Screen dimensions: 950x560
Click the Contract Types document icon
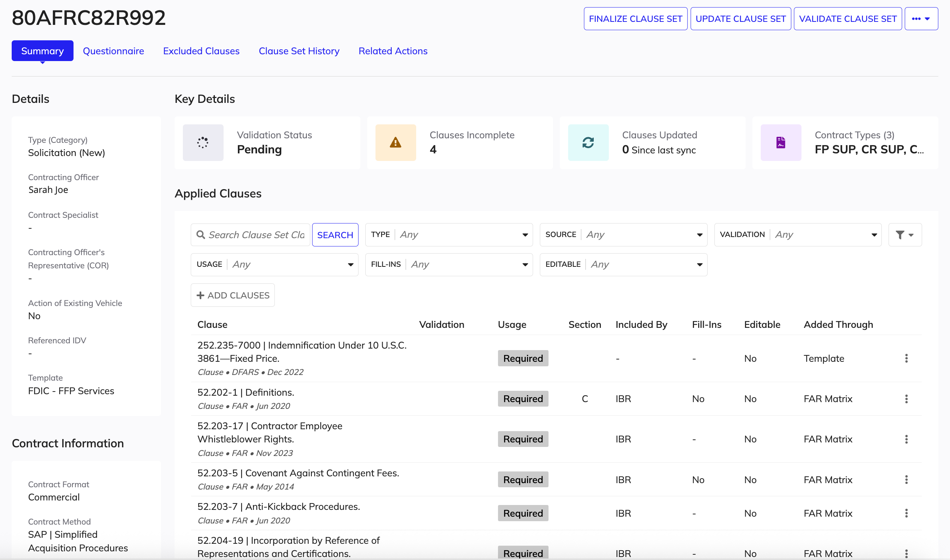click(x=781, y=143)
